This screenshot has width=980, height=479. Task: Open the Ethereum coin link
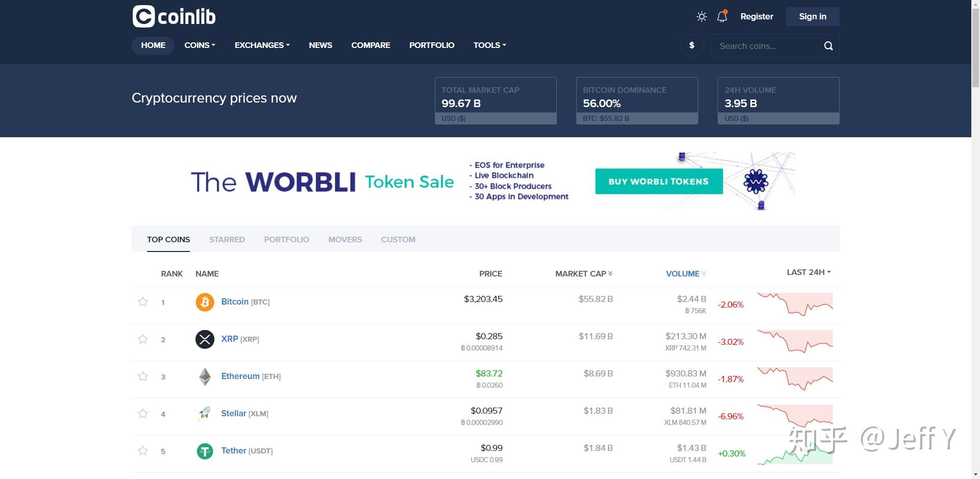coord(240,376)
